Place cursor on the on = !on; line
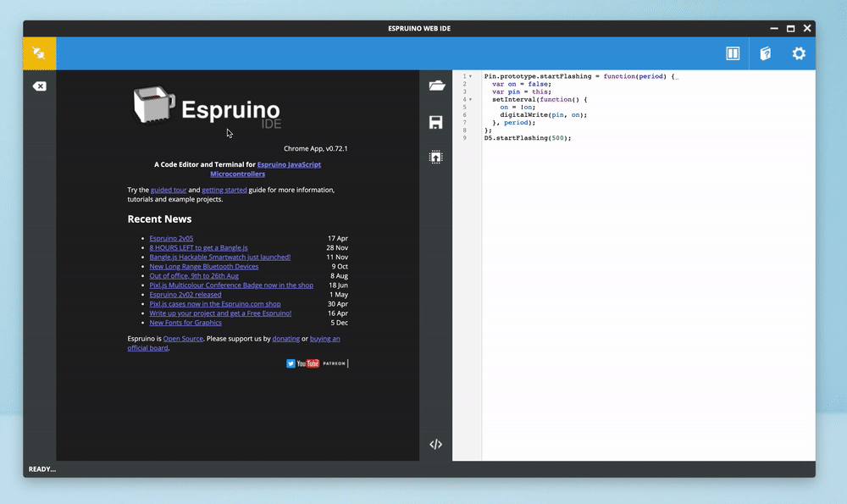This screenshot has width=847, height=504. [x=518, y=107]
